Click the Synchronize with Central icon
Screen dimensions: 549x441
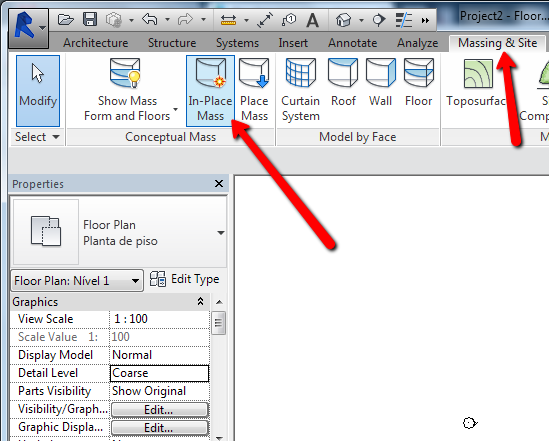(x=114, y=20)
